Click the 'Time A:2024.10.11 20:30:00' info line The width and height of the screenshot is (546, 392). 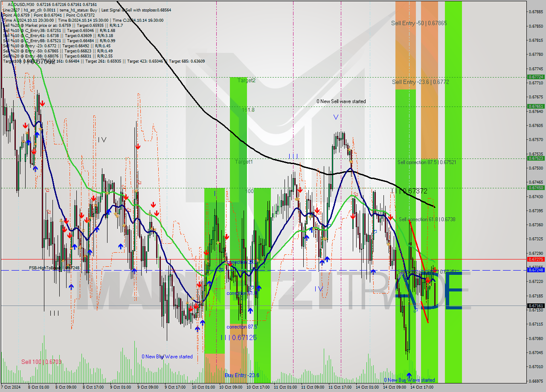(x=83, y=20)
